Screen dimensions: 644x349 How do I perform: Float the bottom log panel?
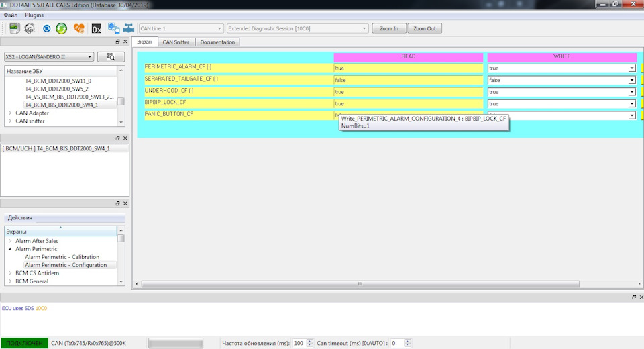634,297
